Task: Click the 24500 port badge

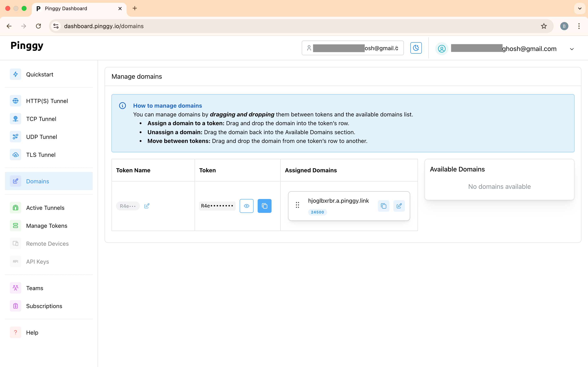Action: (317, 212)
